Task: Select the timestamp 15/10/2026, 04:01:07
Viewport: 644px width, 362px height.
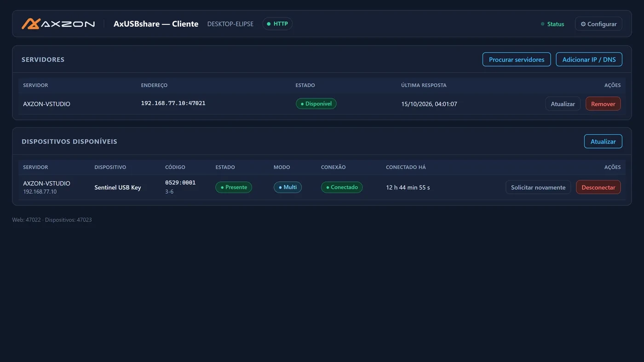Action: [x=429, y=104]
